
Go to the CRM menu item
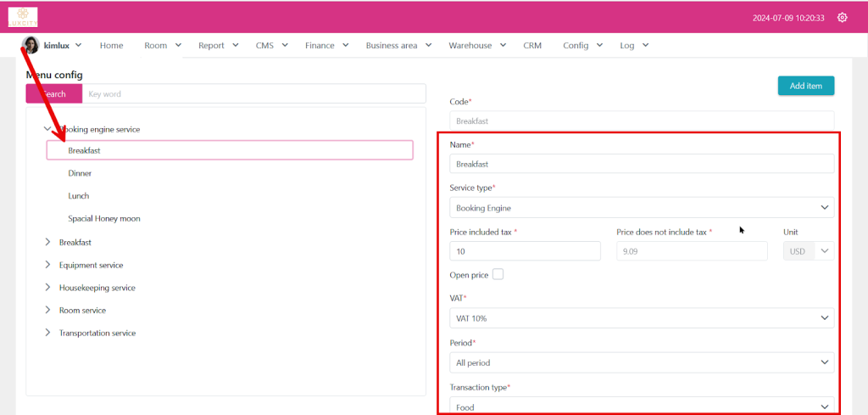(532, 46)
